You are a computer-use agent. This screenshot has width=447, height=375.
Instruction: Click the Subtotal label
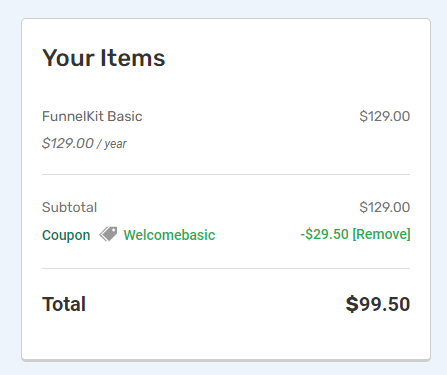click(69, 207)
